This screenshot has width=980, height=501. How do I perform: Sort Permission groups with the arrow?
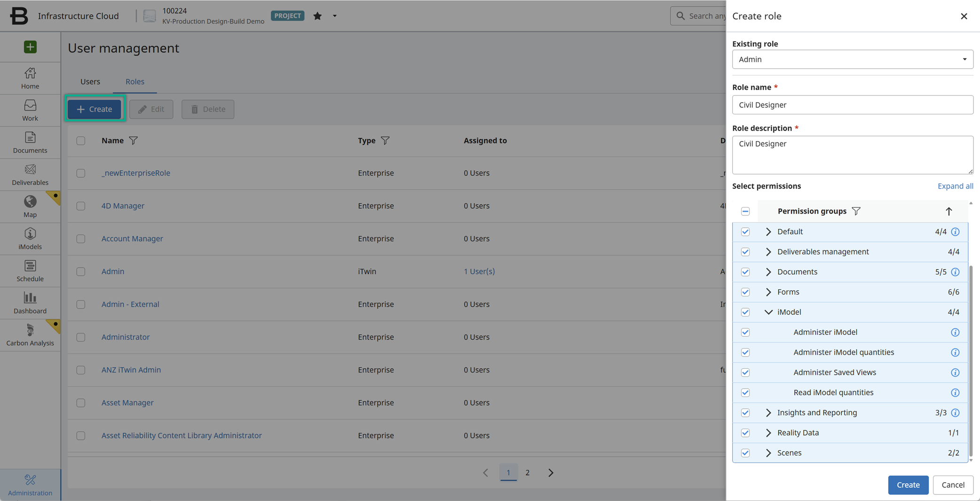pos(949,211)
